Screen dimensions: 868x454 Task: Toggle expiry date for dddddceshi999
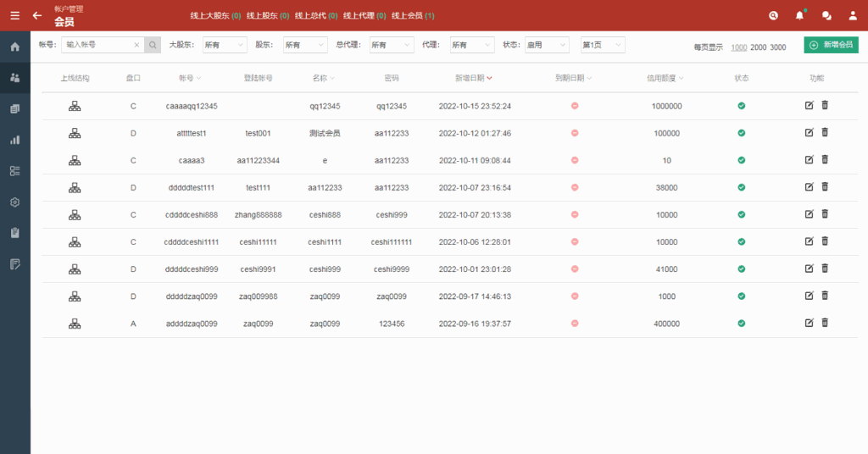coord(575,269)
